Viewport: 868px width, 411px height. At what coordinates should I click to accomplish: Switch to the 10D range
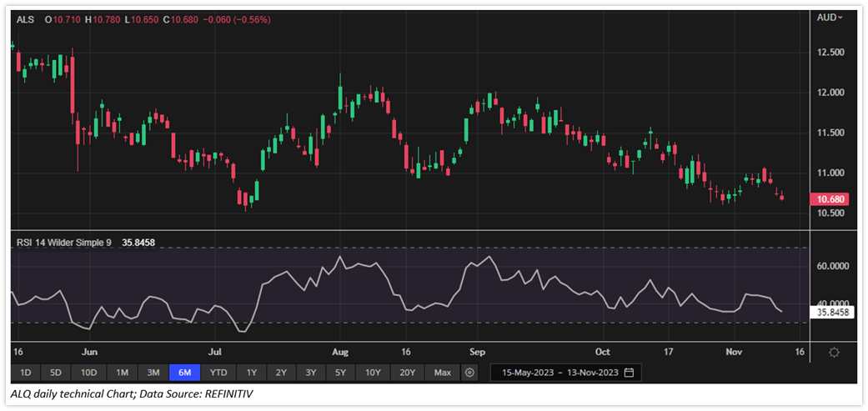88,372
